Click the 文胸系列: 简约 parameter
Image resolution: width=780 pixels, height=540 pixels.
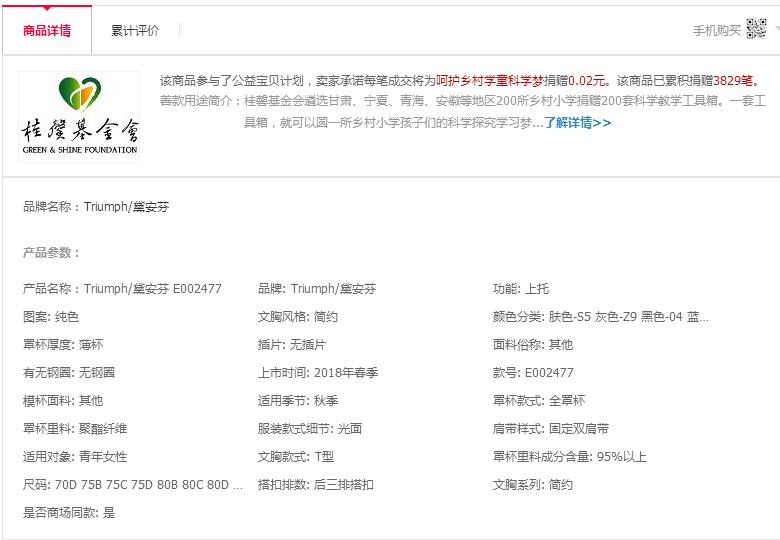[533, 484]
